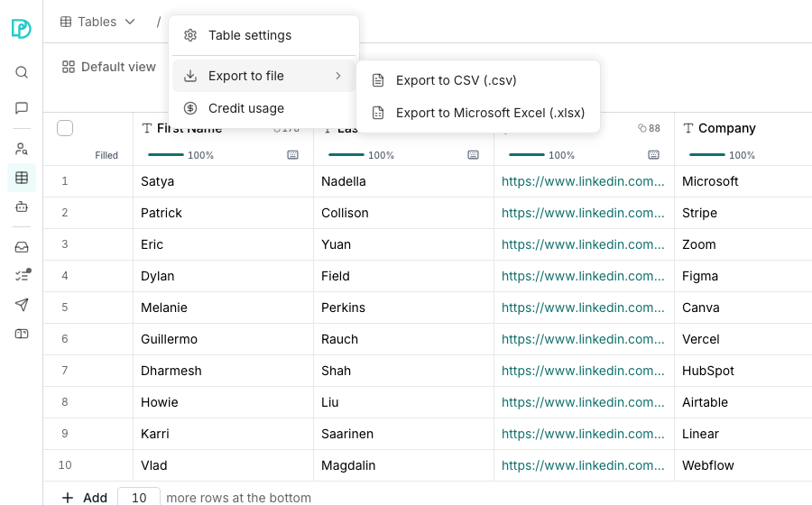This screenshot has height=505, width=812.
Task: Click the Perkins last name cell
Action: coord(403,308)
